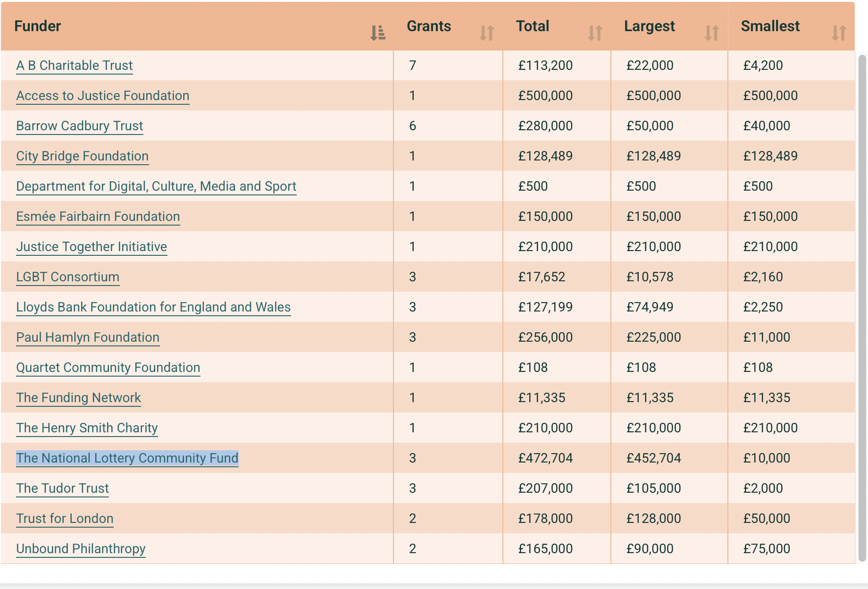868x589 pixels.
Task: Select largest £128,000 for Trust for London
Action: click(x=654, y=519)
